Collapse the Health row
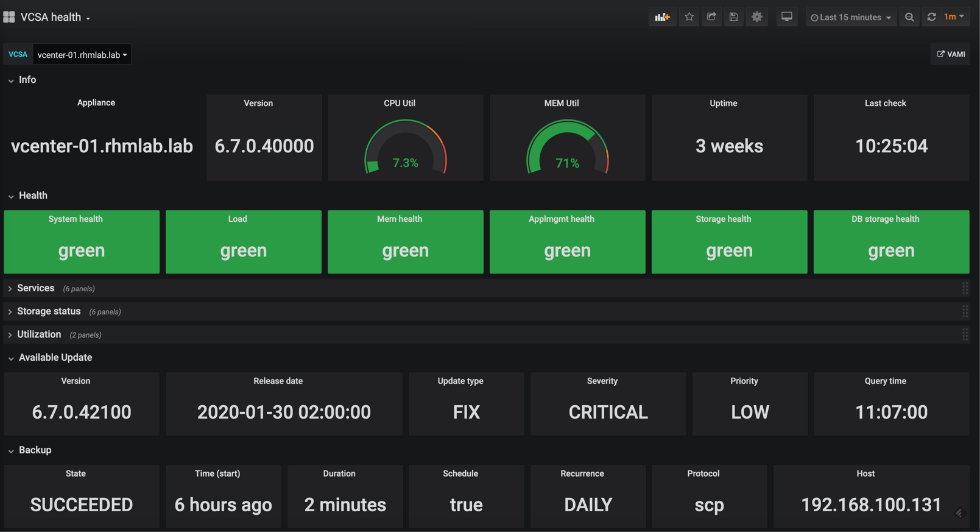 27,196
